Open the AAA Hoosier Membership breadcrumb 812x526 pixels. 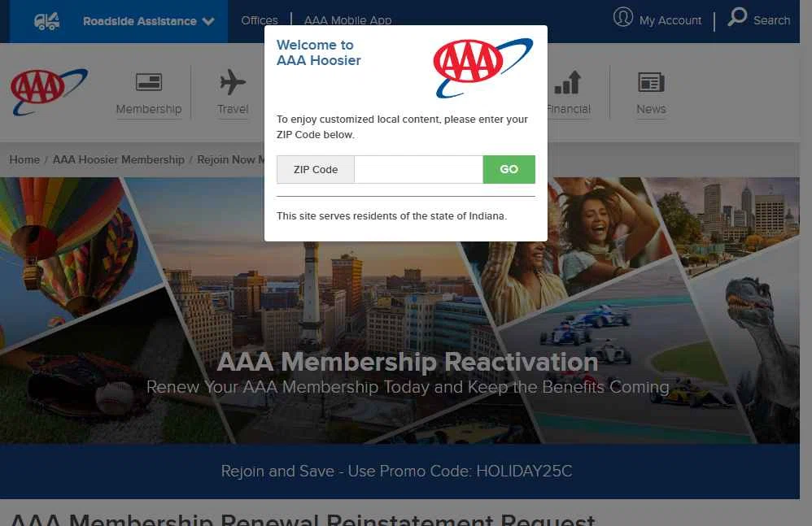click(119, 160)
